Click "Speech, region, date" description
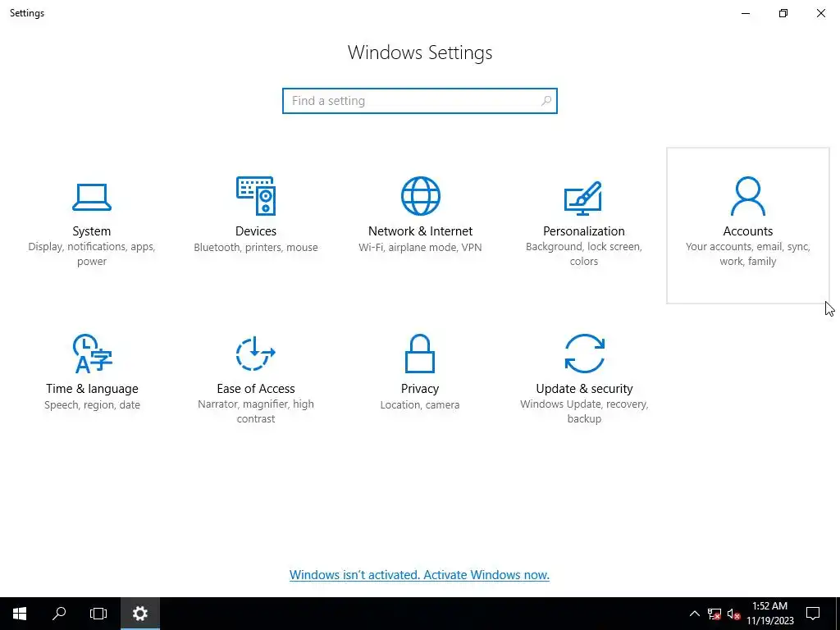The height and width of the screenshot is (630, 840). pos(92,405)
